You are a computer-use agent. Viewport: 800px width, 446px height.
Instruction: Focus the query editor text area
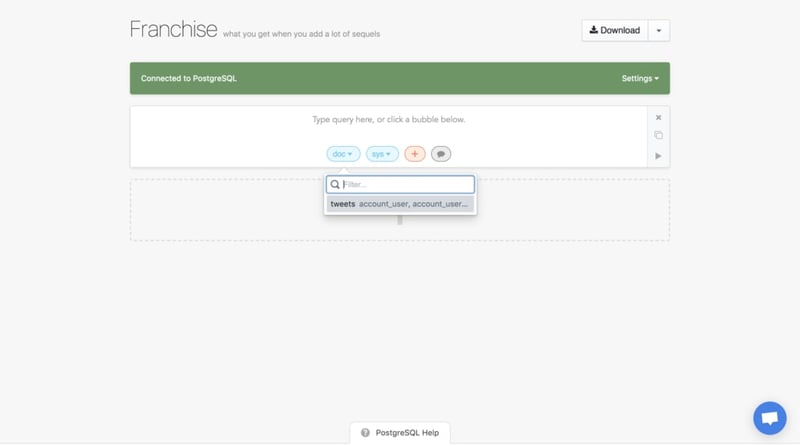(x=389, y=120)
